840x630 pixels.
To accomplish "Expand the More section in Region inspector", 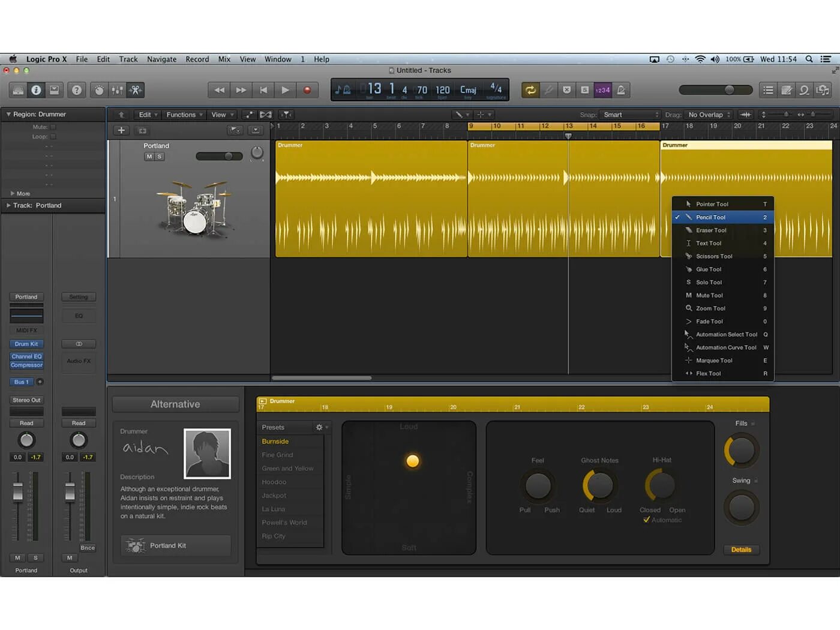I will [13, 193].
